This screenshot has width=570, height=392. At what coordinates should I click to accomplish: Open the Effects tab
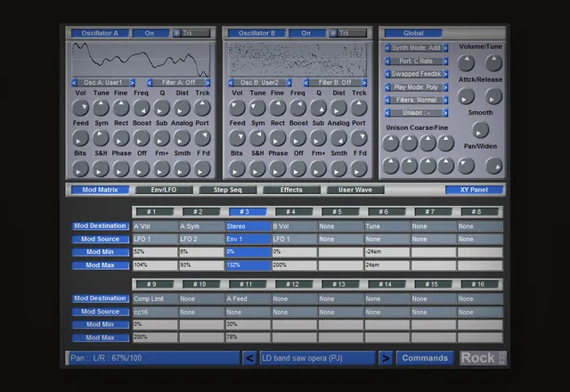(x=291, y=190)
